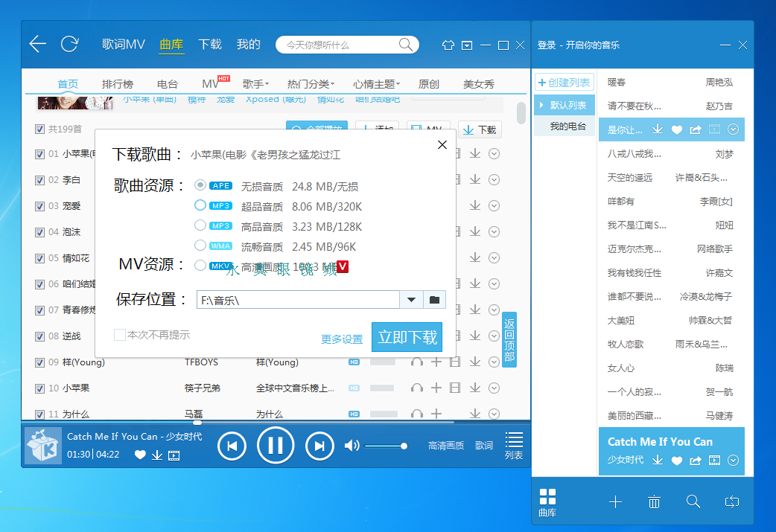Add song 10 小苹果 with plus icon

click(436, 388)
